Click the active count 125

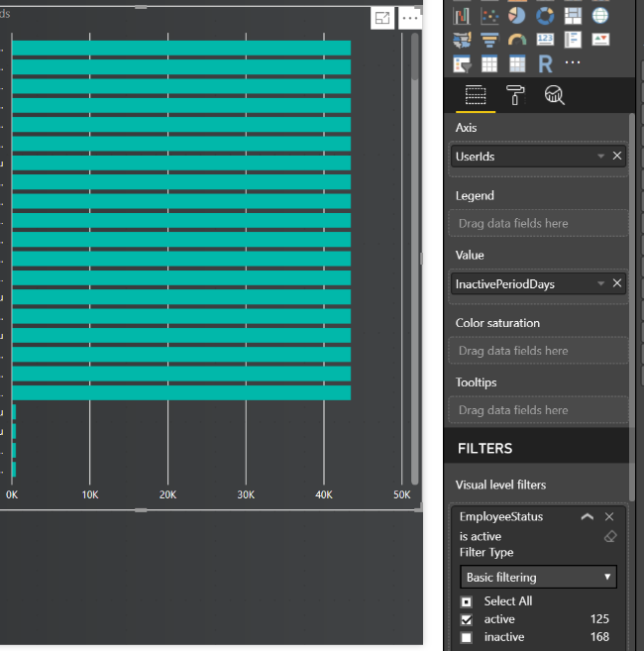[599, 619]
